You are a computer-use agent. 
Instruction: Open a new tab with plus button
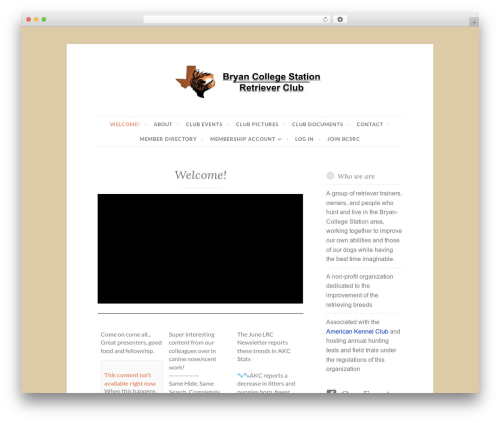(474, 22)
